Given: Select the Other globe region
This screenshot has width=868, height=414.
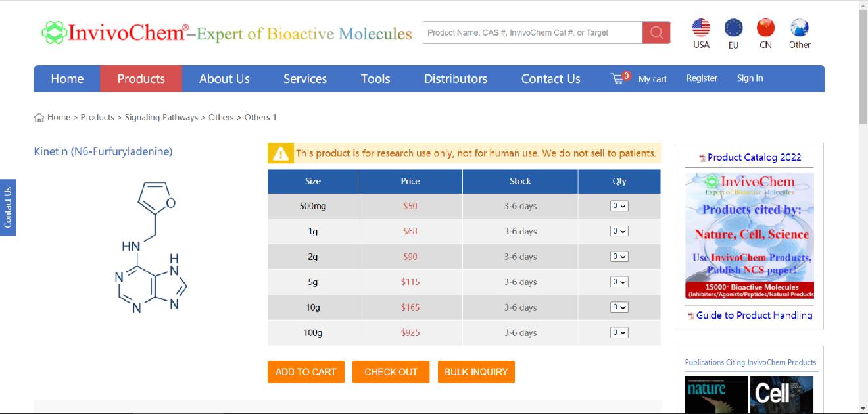Looking at the screenshot, I should click(x=800, y=28).
